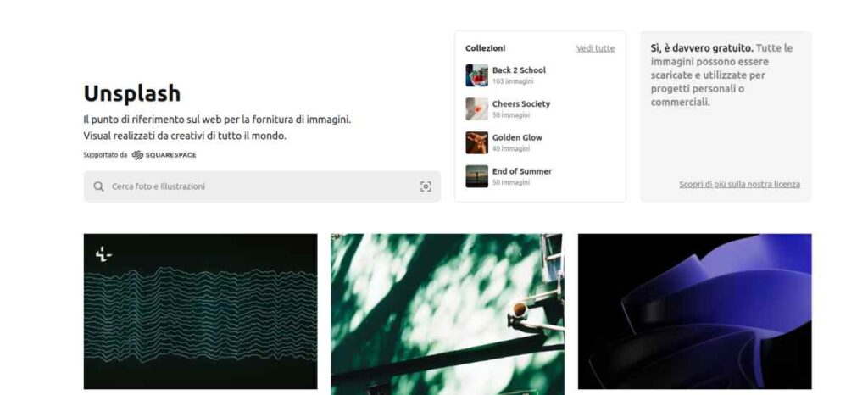Click the Unsplash+ badge on wave image

point(103,254)
